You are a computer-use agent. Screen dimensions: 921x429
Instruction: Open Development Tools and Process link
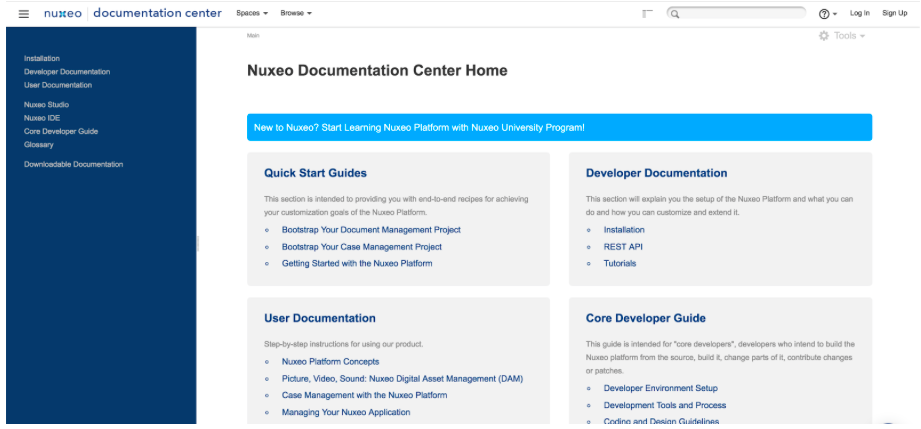665,405
